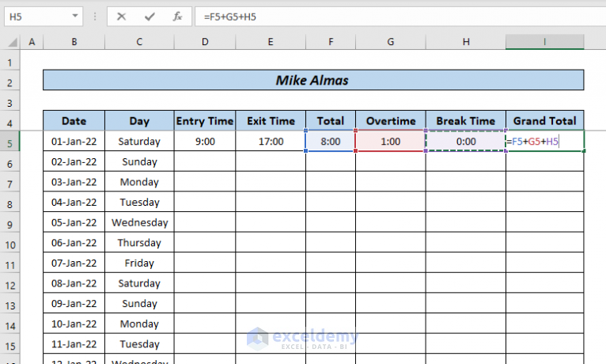Screen dimensions: 606x364
Task: Select break time cell showing 0:00
Action: coord(466,141)
